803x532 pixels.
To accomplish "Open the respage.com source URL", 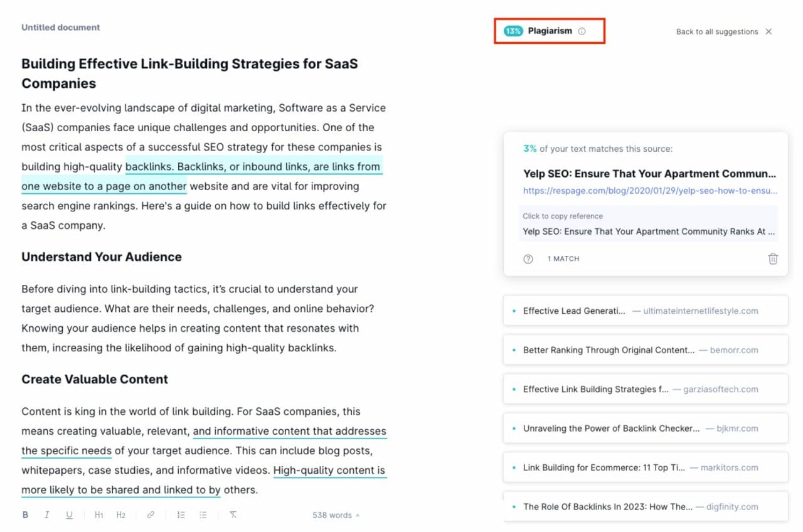I will pyautogui.click(x=648, y=191).
